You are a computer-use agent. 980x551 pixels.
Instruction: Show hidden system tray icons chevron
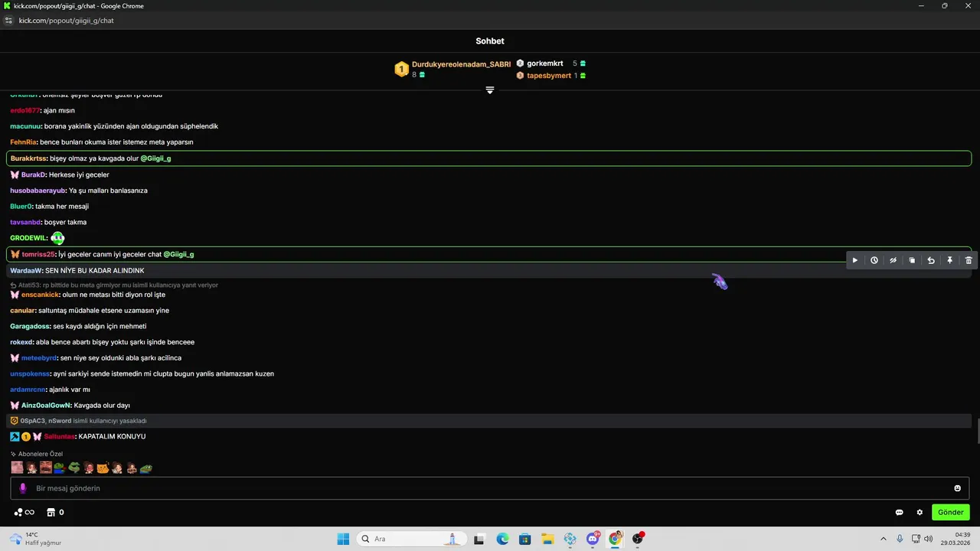click(x=883, y=539)
